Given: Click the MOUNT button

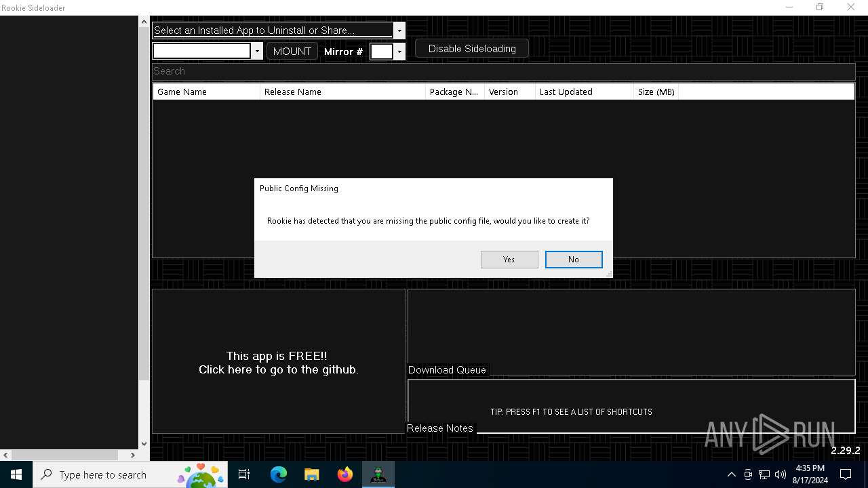Looking at the screenshot, I should point(292,52).
